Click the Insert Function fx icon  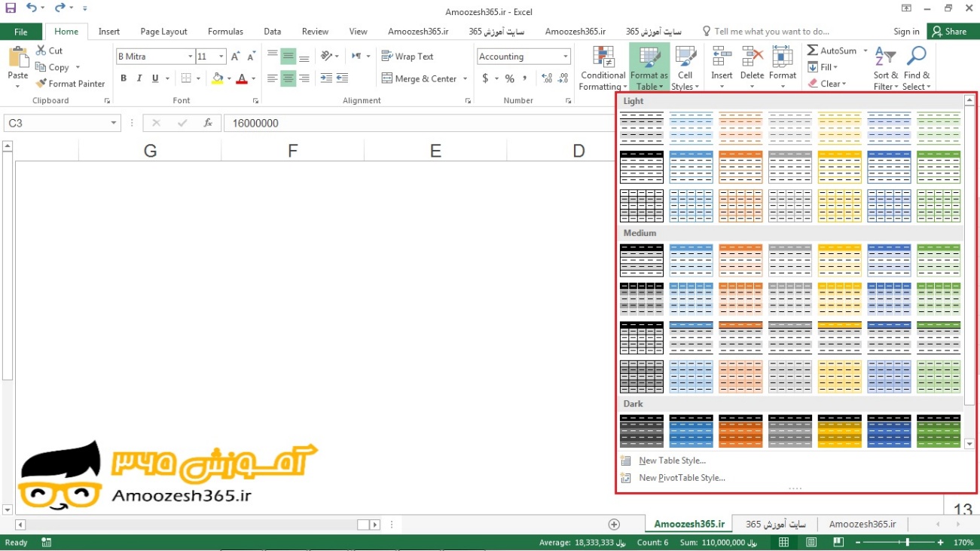pos(209,123)
